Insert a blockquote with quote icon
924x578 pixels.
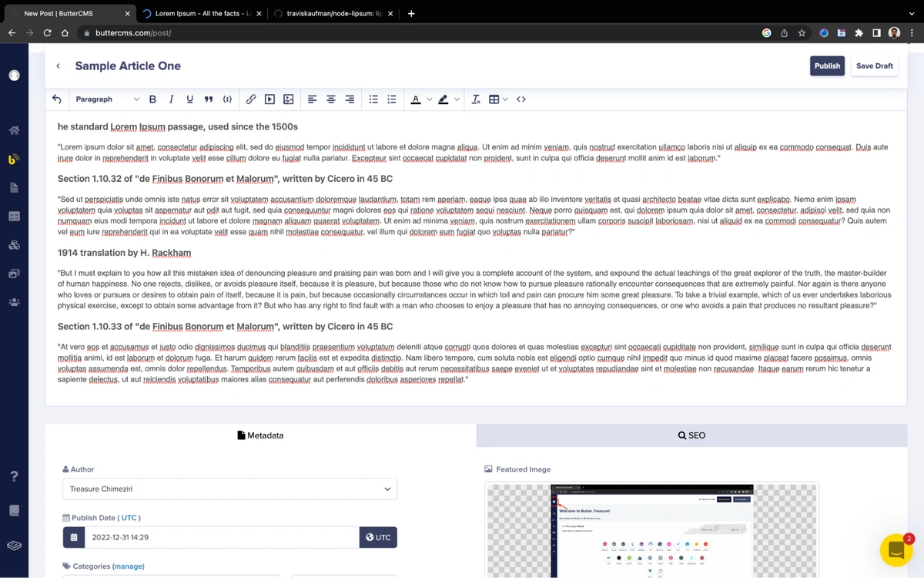[209, 99]
